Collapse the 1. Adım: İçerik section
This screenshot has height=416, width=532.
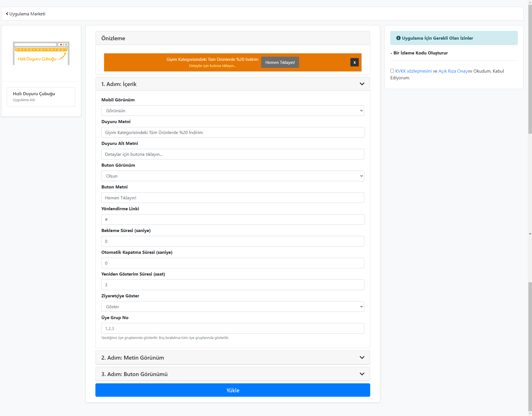point(233,84)
